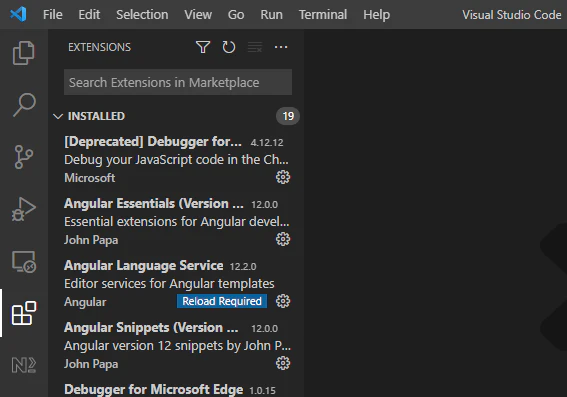567x397 pixels.
Task: Clear extensions search results icon
Action: tap(255, 47)
